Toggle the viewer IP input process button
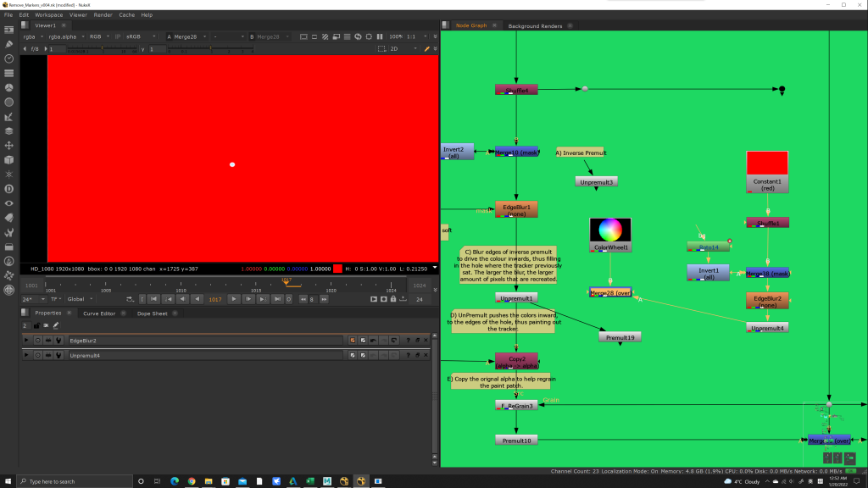The image size is (868, 488). click(x=118, y=36)
